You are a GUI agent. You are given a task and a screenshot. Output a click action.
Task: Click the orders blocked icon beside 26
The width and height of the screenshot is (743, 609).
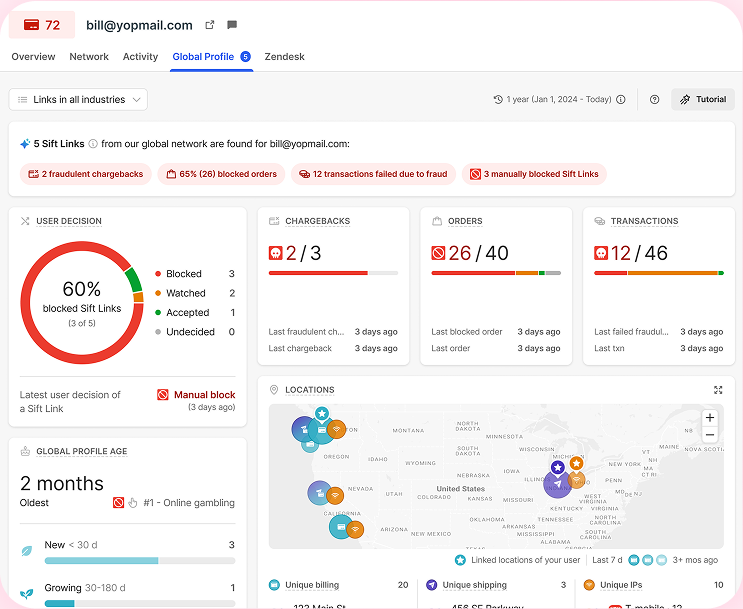point(438,253)
